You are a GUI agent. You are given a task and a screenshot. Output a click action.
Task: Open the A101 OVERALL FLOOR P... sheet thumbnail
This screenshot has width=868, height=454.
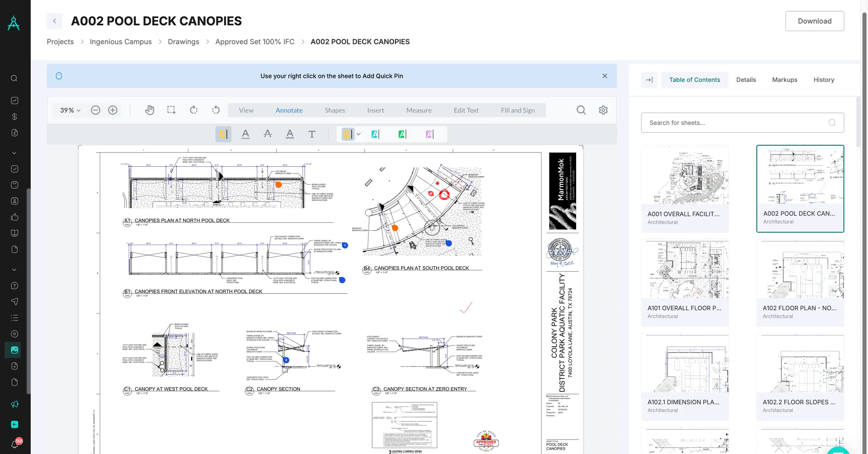click(685, 283)
